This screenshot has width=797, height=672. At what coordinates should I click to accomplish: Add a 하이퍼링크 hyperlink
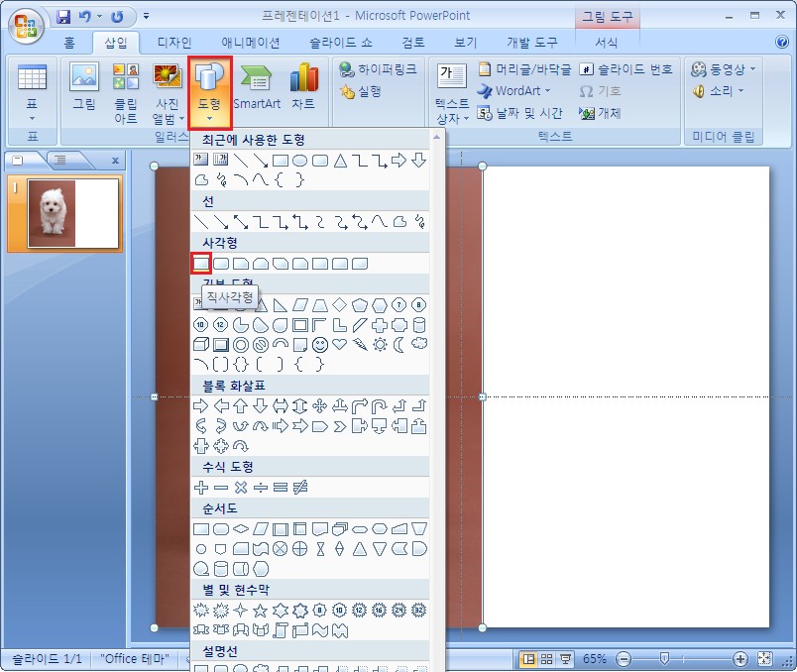click(378, 69)
